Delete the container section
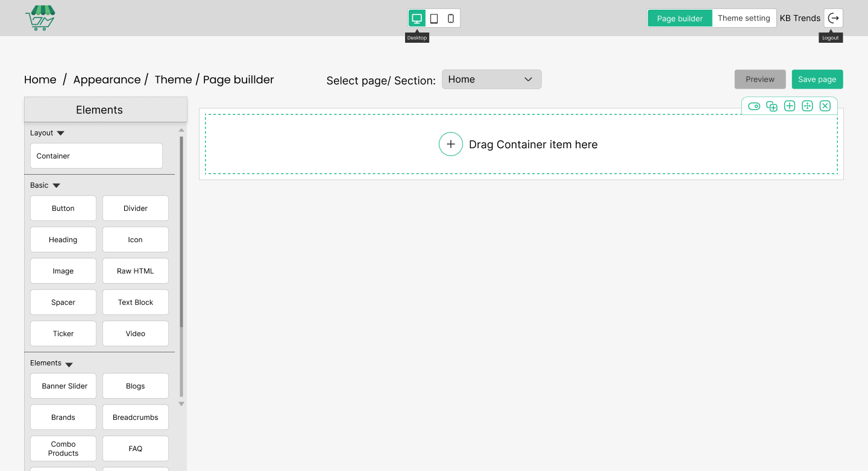 coord(825,106)
